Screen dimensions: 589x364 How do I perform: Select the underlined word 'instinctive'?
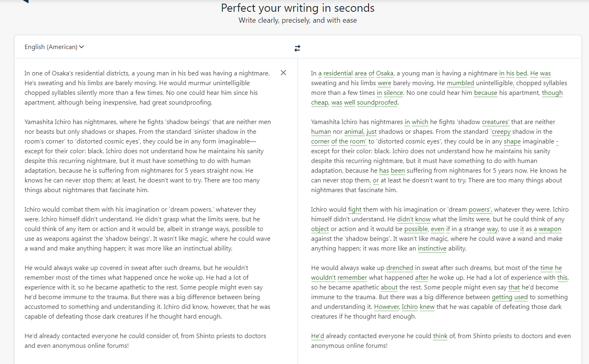(432, 248)
